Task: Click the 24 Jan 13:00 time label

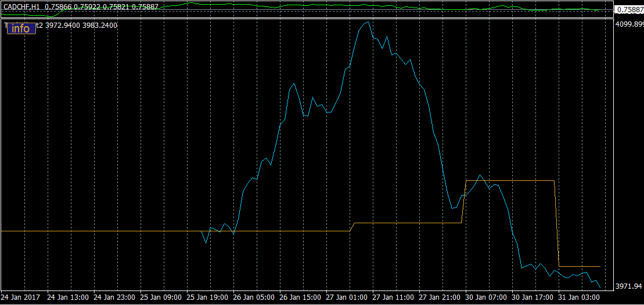Action: tap(68, 297)
